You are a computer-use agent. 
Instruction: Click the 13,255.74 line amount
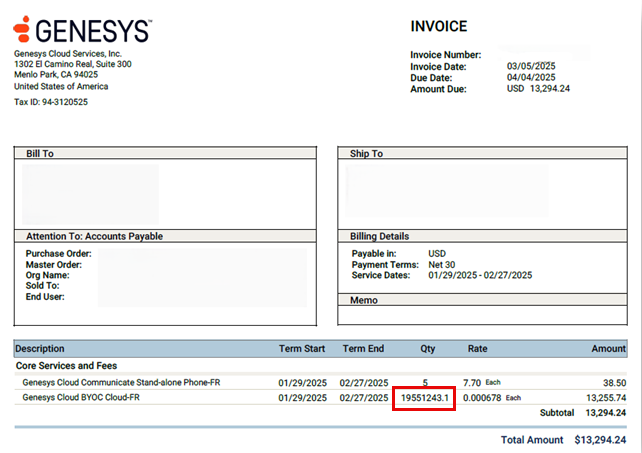601,398
